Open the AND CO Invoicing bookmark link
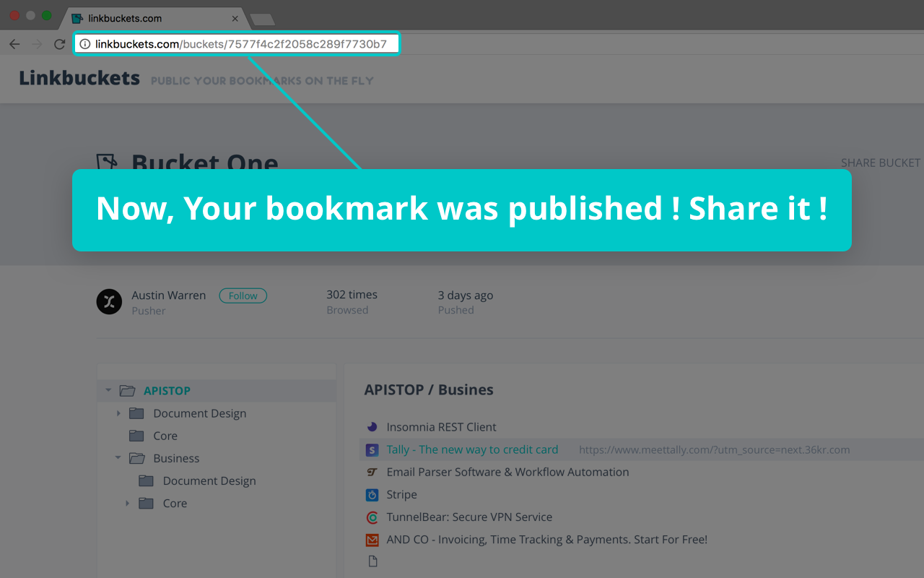The width and height of the screenshot is (924, 578). click(546, 539)
